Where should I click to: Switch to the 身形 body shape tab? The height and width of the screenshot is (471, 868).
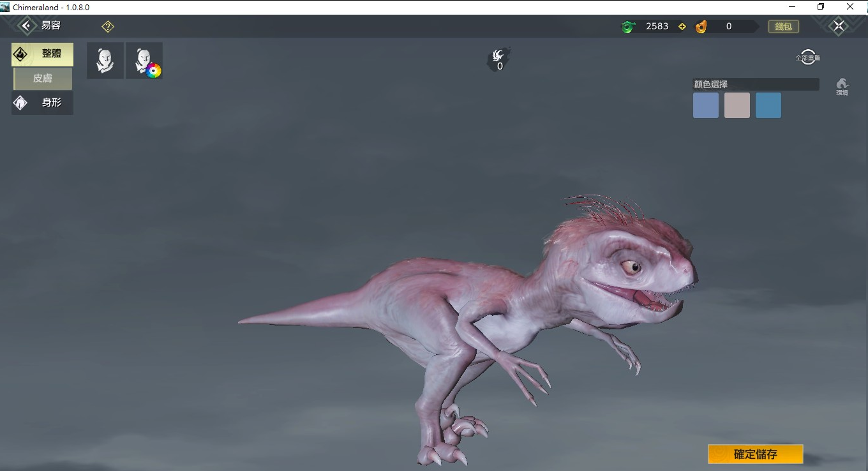42,103
